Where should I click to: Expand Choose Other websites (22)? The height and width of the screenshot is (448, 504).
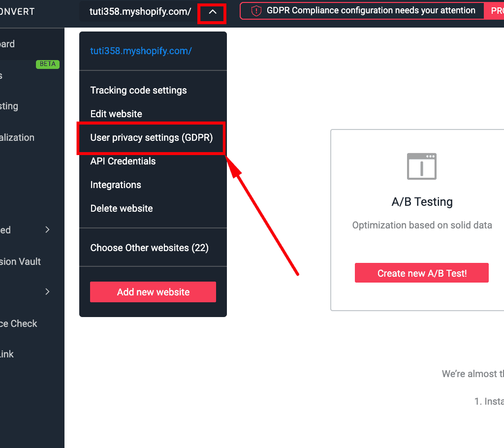tap(149, 248)
